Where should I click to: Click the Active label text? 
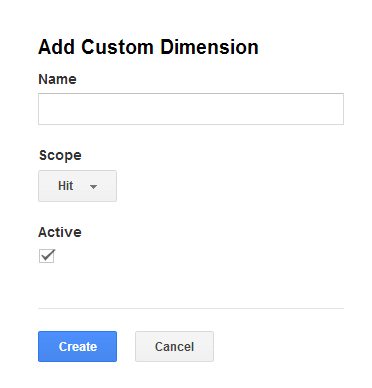[x=60, y=232]
